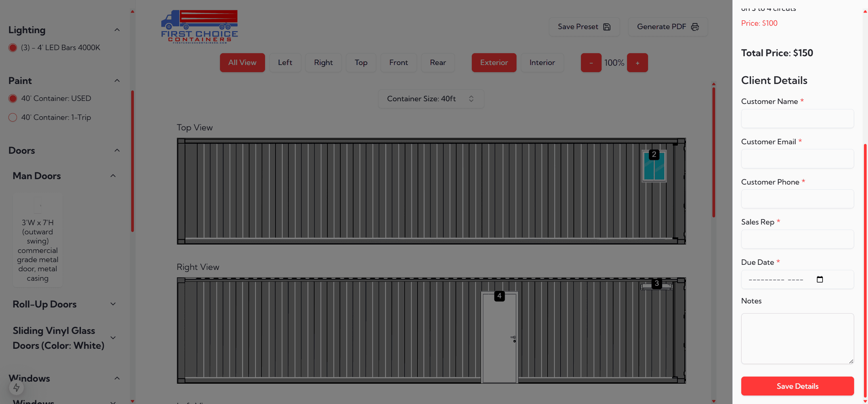
Task: Select marker 4 man door on Right View
Action: pyautogui.click(x=499, y=337)
